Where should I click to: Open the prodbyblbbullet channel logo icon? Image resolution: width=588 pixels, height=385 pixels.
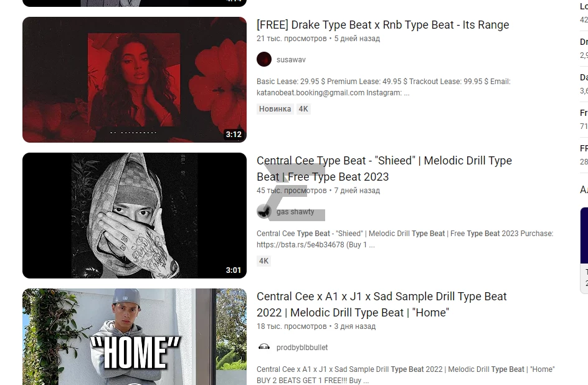(264, 347)
